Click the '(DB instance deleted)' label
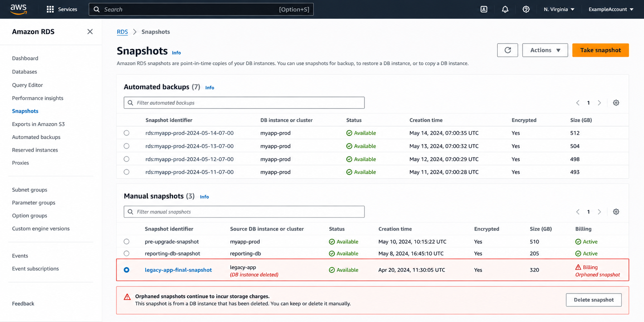 coord(254,275)
